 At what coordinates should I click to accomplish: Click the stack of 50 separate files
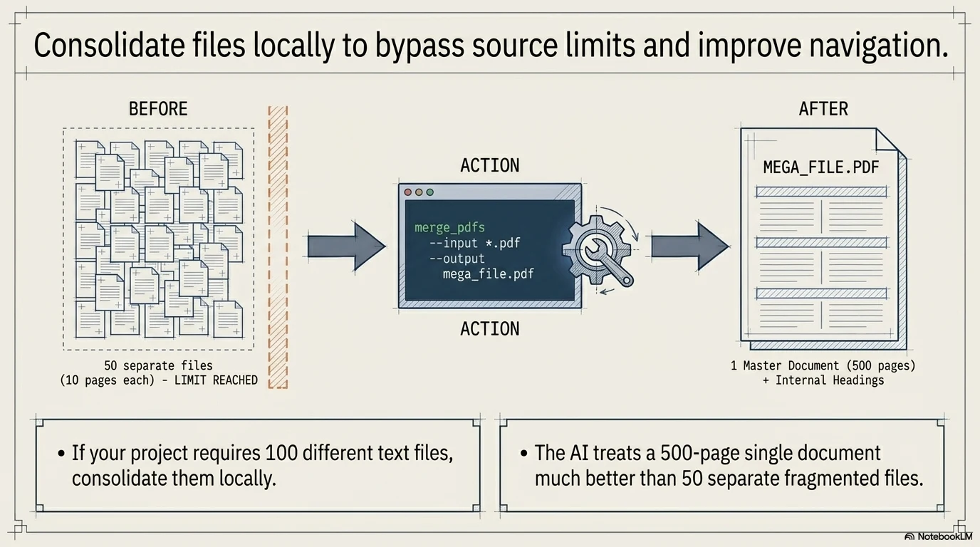tap(158, 239)
